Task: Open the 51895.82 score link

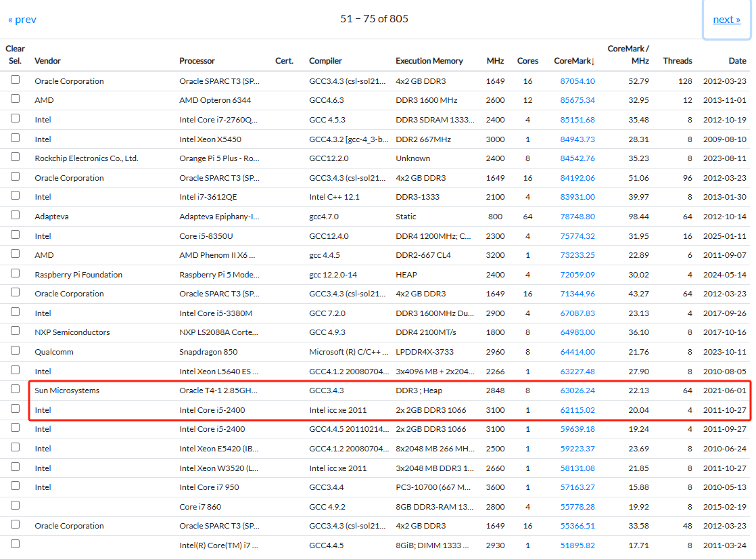Action: click(577, 545)
